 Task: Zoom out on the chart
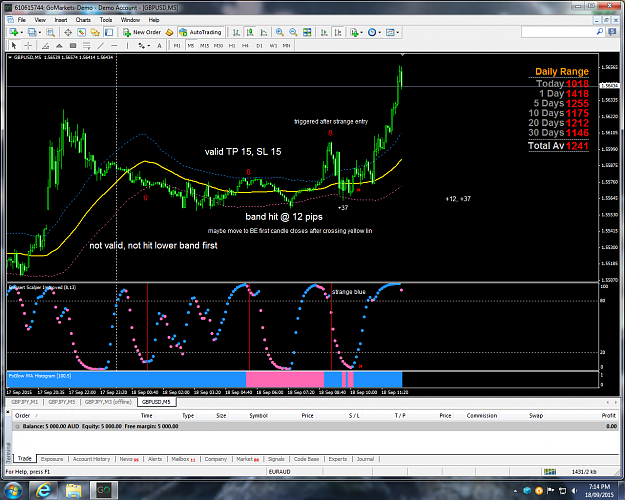click(x=293, y=32)
